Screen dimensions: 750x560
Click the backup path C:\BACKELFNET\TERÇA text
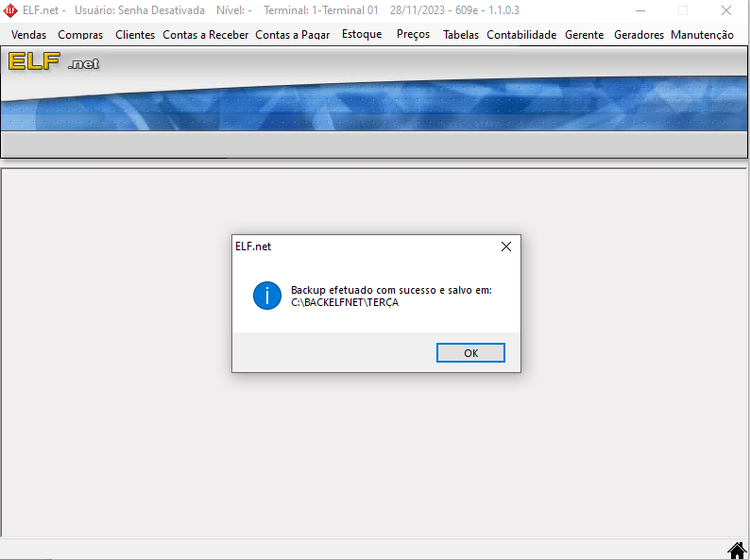pos(345,302)
